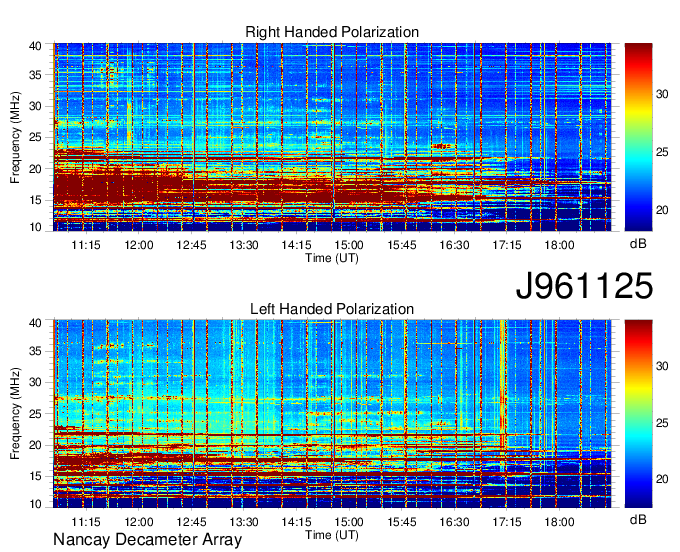Click the 12:45 time tick of Left Handed plot
The image size is (680, 552).
click(191, 522)
